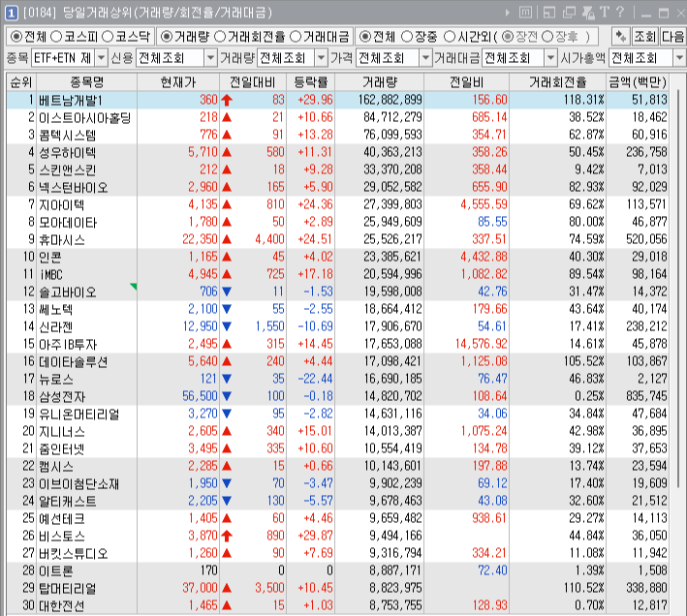Click the down triangle for 쎄노텍
The image size is (687, 616).
point(227,309)
